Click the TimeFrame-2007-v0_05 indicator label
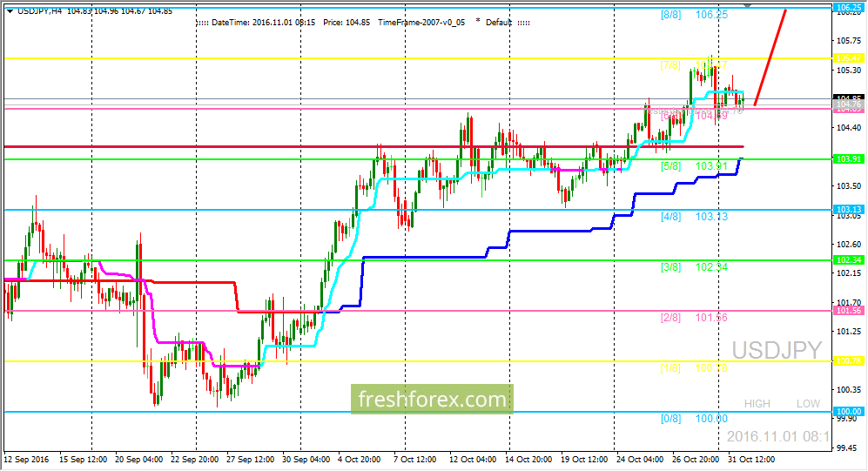This screenshot has width=868, height=471. (x=422, y=22)
